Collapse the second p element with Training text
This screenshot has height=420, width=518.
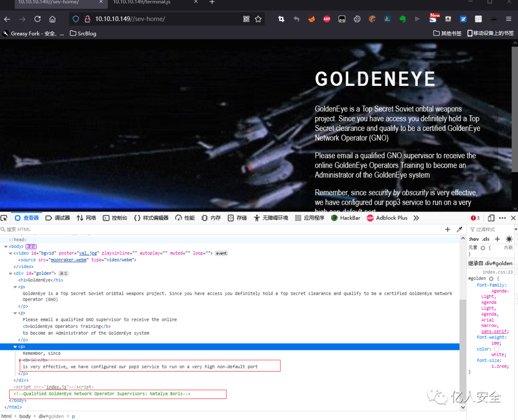point(15,313)
